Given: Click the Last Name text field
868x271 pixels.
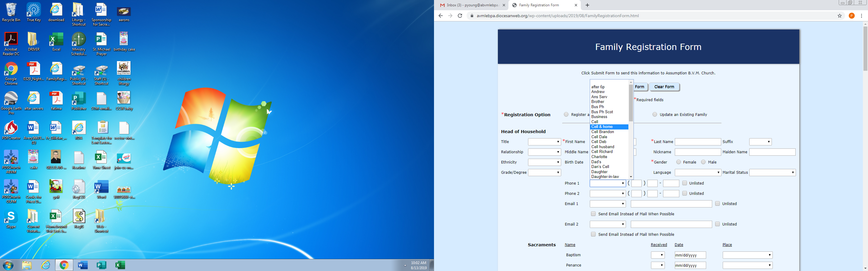Looking at the screenshot, I should 697,142.
